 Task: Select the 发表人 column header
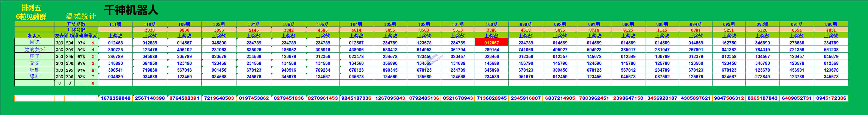point(34,35)
